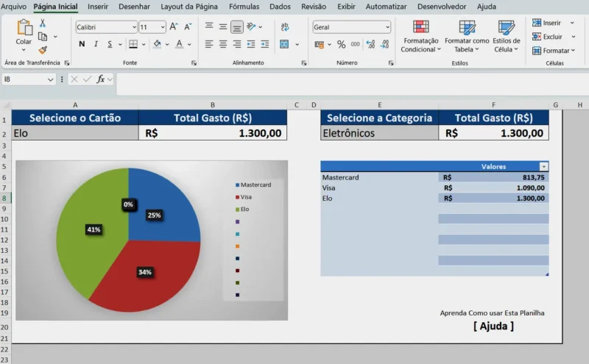Expand the Geral number format dropdown
The image size is (589, 364).
(x=387, y=27)
